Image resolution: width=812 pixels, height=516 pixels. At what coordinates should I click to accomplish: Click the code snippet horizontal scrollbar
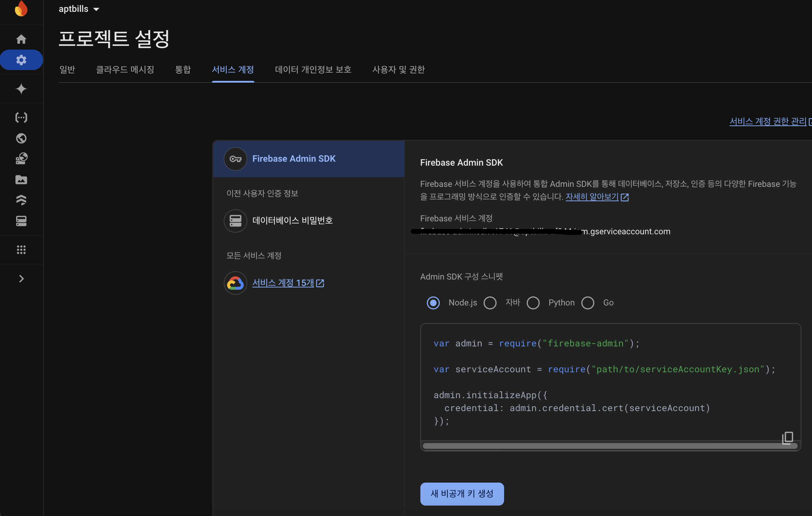coord(610,446)
